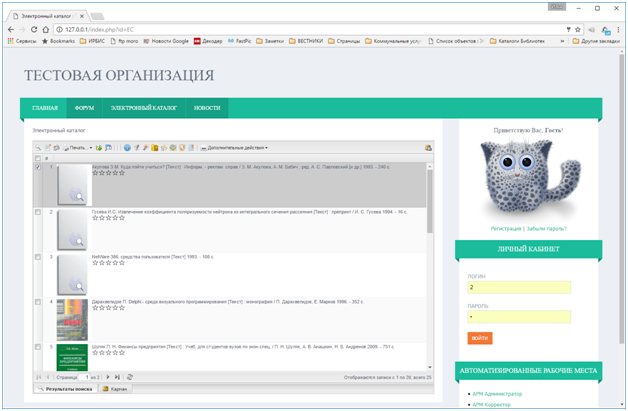This screenshot has width=628, height=411.
Task: Click the refresh icon in the pagination bar
Action: (x=131, y=377)
